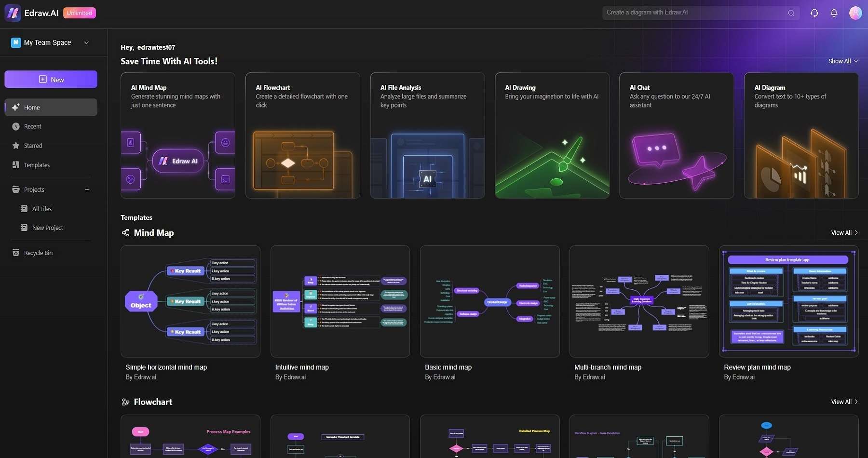Click the 'Basic mind map' title
The height and width of the screenshot is (458, 868).
(x=448, y=367)
